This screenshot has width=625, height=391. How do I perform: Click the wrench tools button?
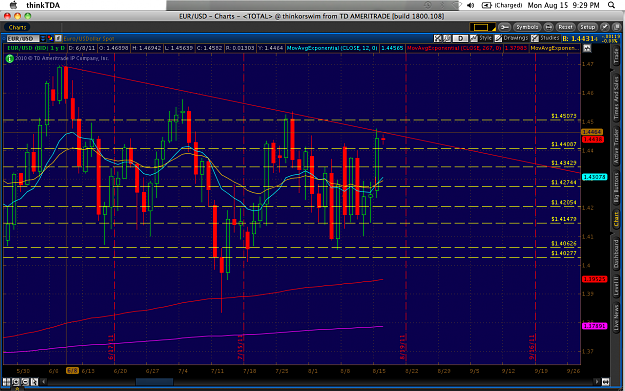point(504,27)
